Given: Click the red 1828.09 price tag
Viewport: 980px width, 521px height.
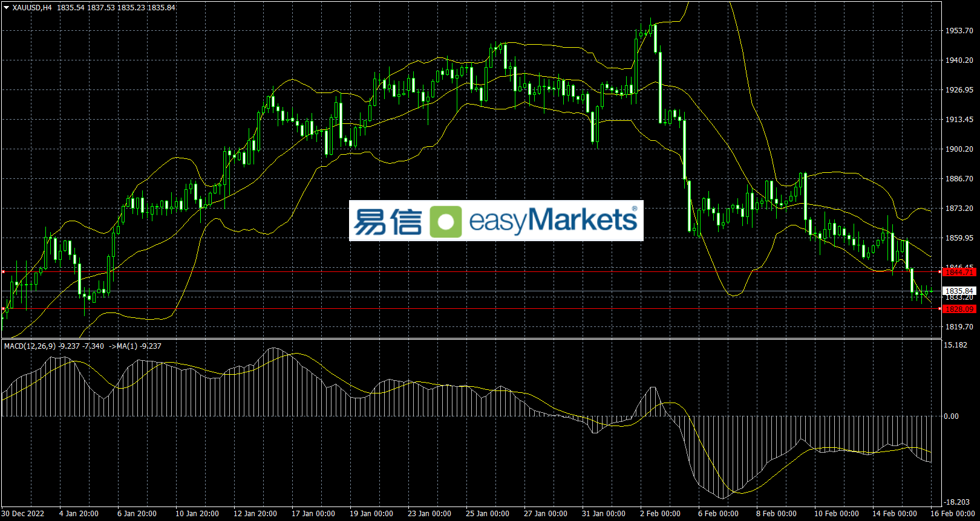Looking at the screenshot, I should tap(959, 309).
